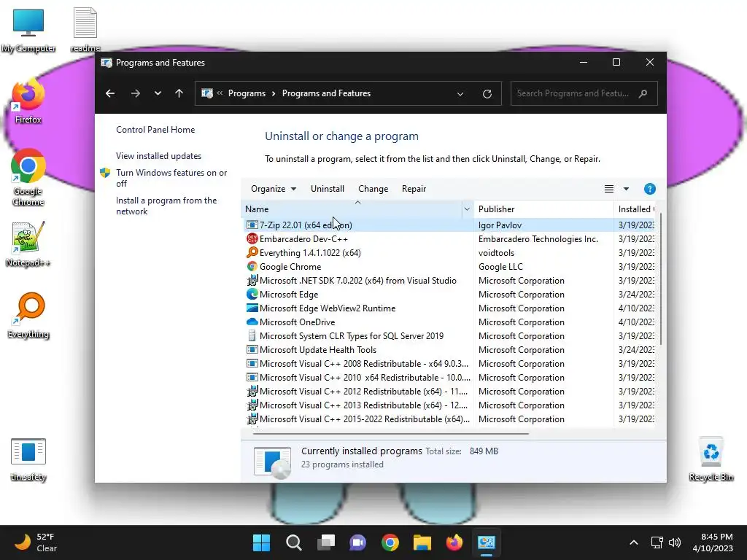This screenshot has height=560, width=747.
Task: Expand address bar history dropdown
Action: (460, 94)
